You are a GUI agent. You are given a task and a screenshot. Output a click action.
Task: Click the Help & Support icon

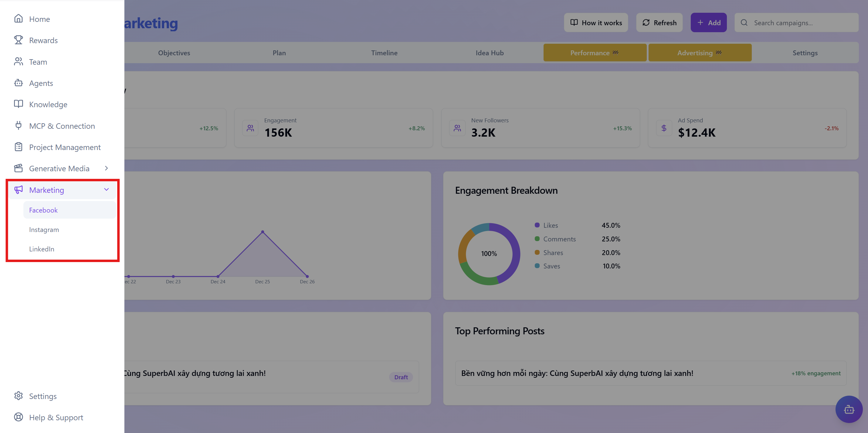pyautogui.click(x=19, y=417)
